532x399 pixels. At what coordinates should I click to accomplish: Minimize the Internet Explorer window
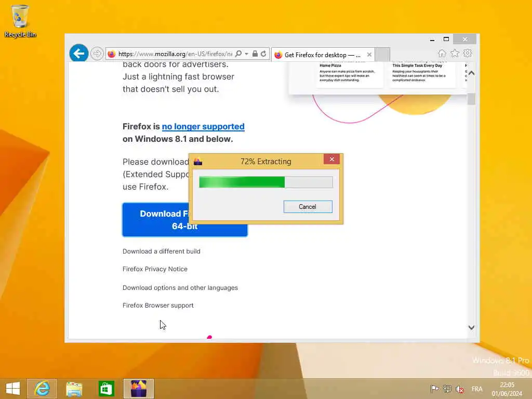click(432, 39)
